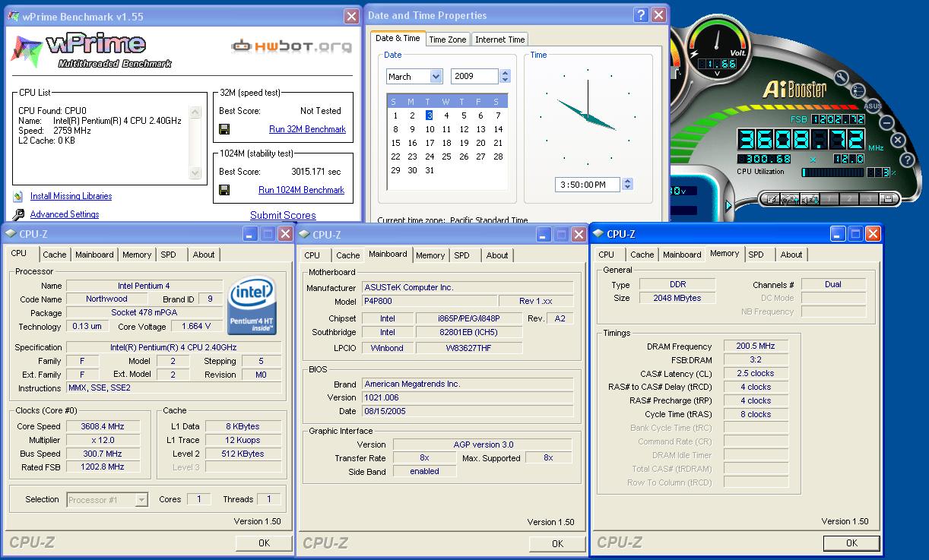Click CPU List scrollbar down arrow in wPrime
The height and width of the screenshot is (560, 929).
(x=195, y=173)
